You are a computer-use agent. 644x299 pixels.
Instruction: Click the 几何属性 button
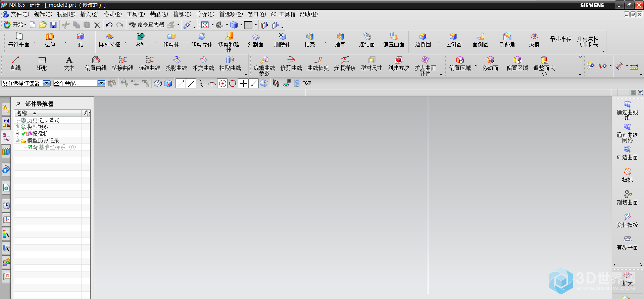click(x=588, y=42)
